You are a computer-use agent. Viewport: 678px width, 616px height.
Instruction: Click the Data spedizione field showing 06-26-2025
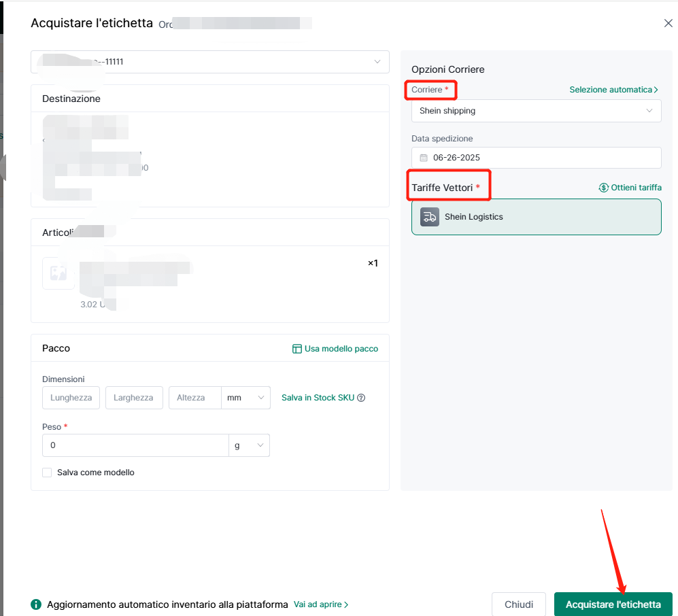pos(536,158)
